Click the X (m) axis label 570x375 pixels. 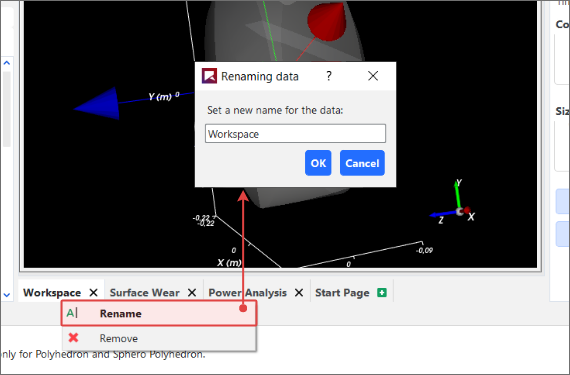pos(229,262)
